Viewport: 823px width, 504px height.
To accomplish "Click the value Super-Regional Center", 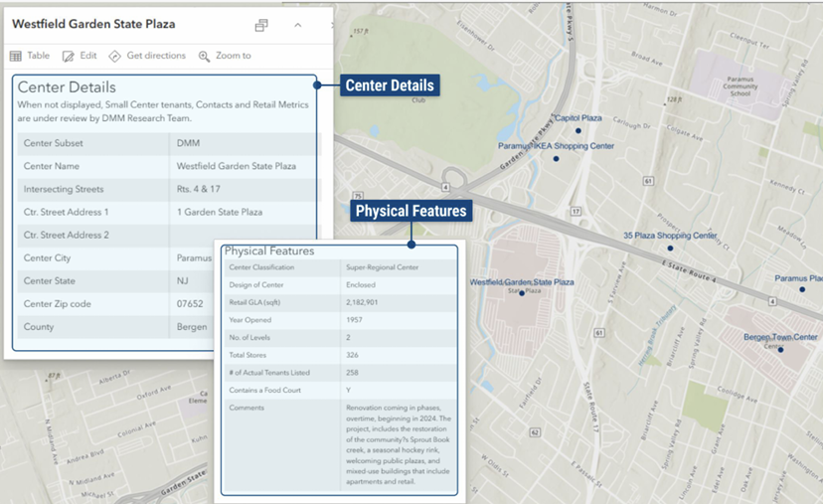I will (x=382, y=267).
